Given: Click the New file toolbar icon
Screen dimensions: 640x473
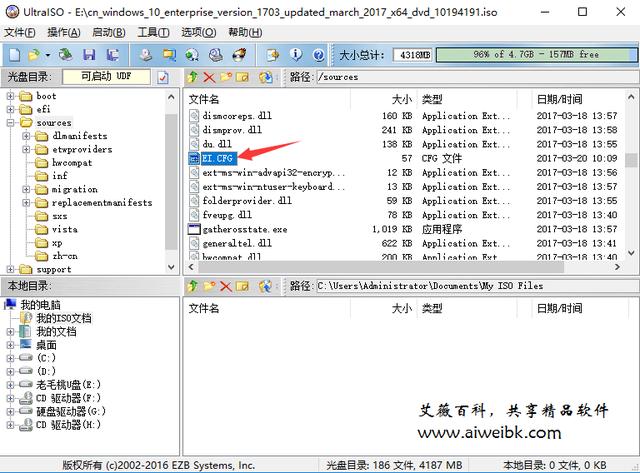Looking at the screenshot, I should [x=15, y=54].
